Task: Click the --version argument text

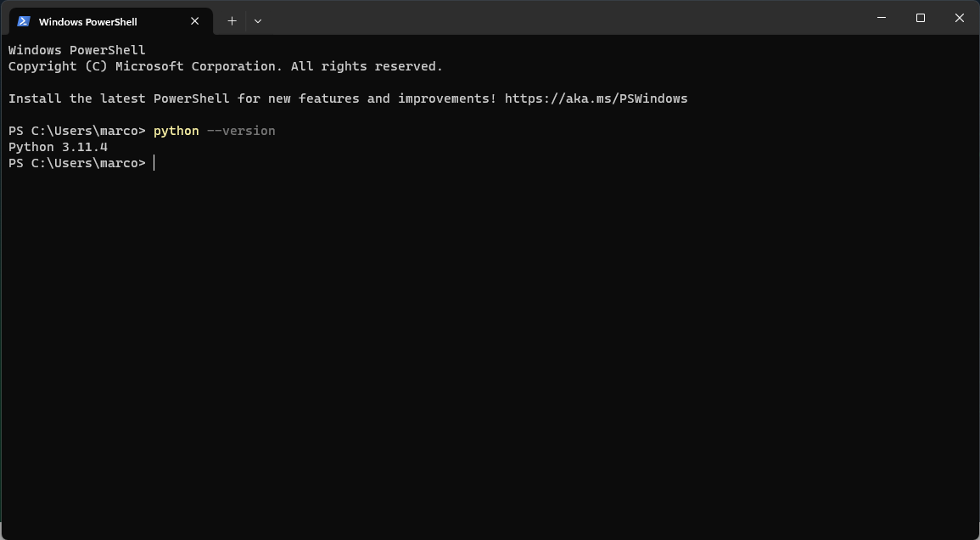Action: 241,131
